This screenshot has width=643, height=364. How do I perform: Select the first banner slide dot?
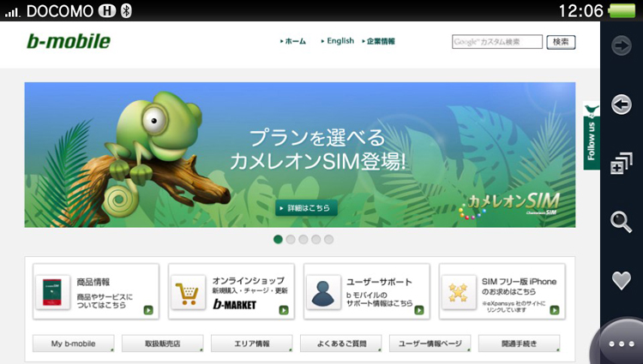pyautogui.click(x=278, y=240)
